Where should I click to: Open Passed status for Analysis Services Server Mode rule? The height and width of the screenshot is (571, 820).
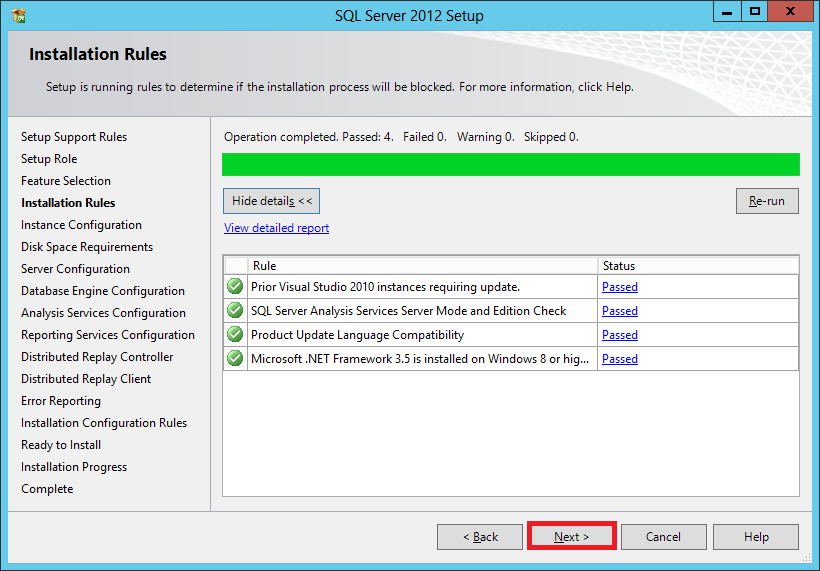click(620, 311)
